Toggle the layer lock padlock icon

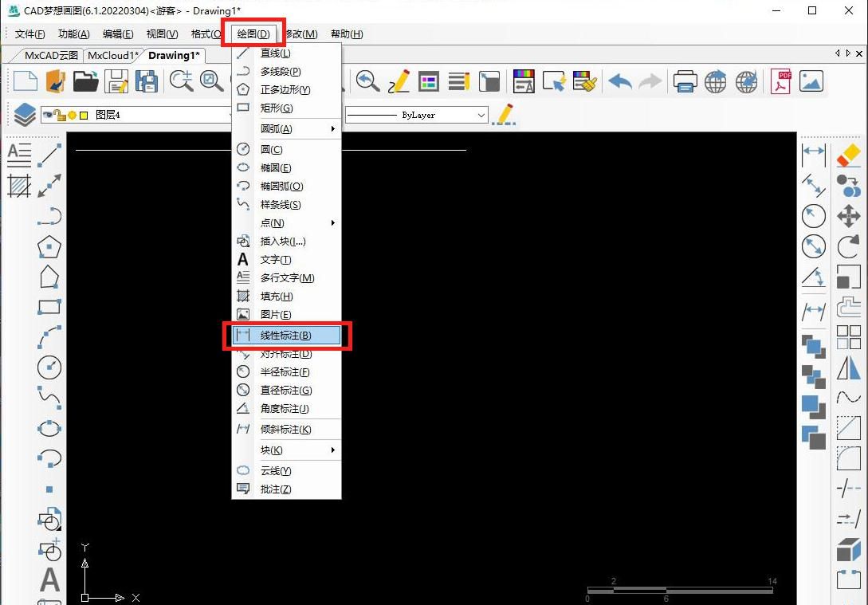pyautogui.click(x=61, y=116)
